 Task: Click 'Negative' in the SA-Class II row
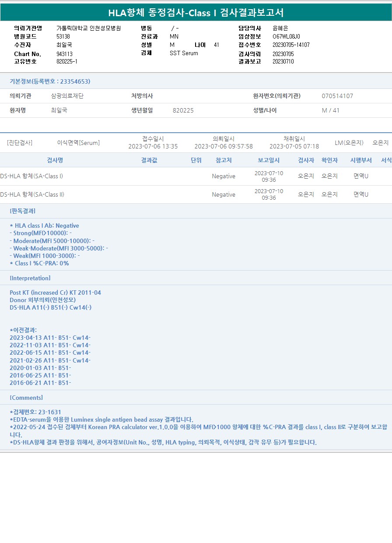point(224,194)
